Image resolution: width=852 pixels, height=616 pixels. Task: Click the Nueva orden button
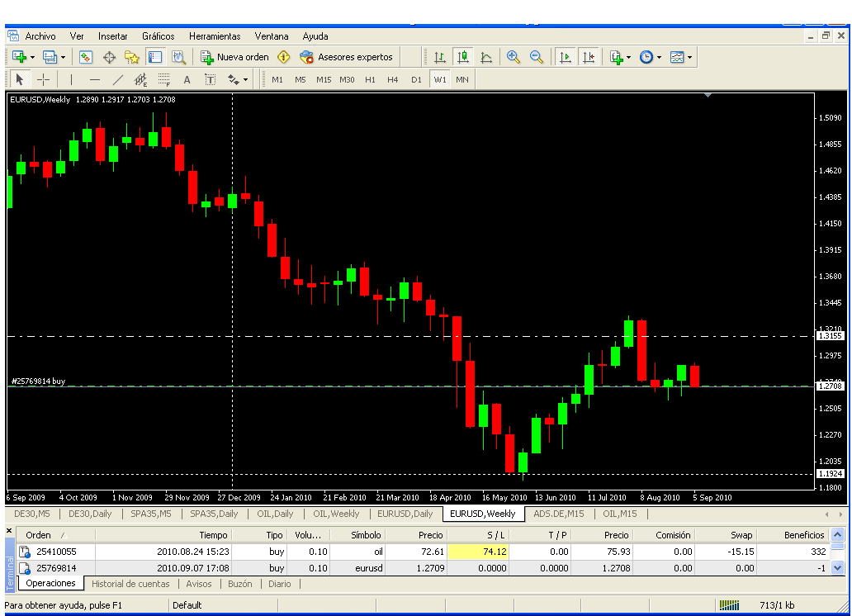point(235,57)
